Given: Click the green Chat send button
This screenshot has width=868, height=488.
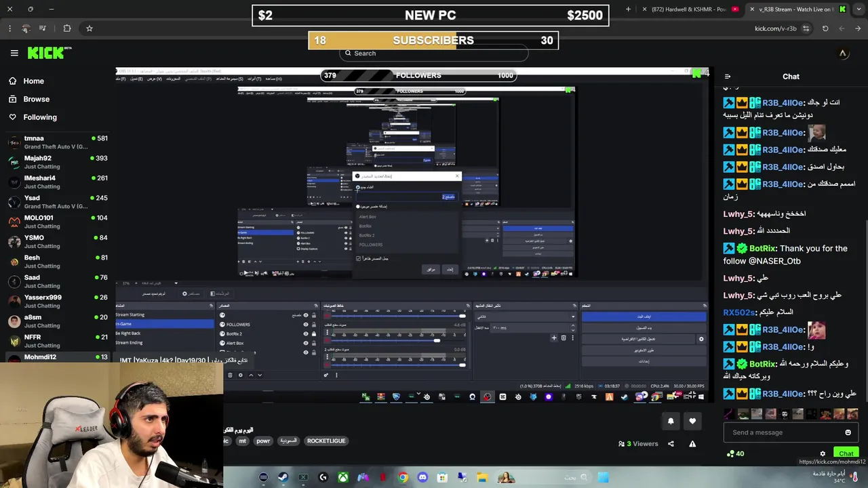Looking at the screenshot, I should [846, 453].
